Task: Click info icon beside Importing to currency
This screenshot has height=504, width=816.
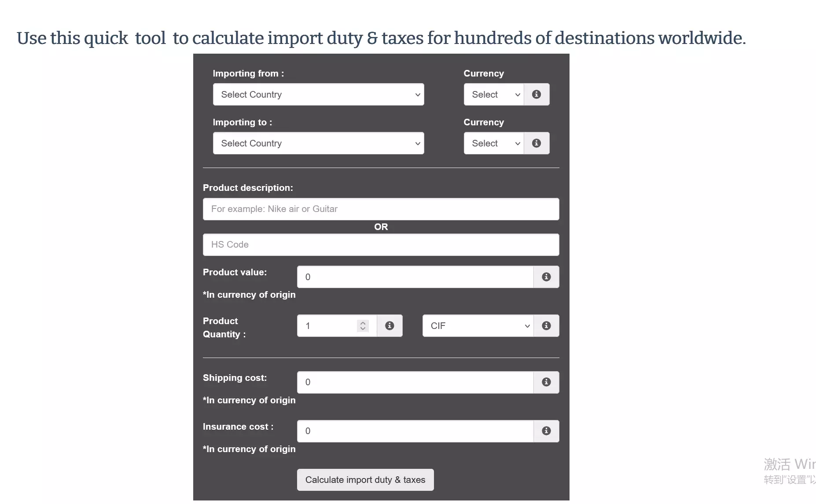Action: [x=536, y=143]
